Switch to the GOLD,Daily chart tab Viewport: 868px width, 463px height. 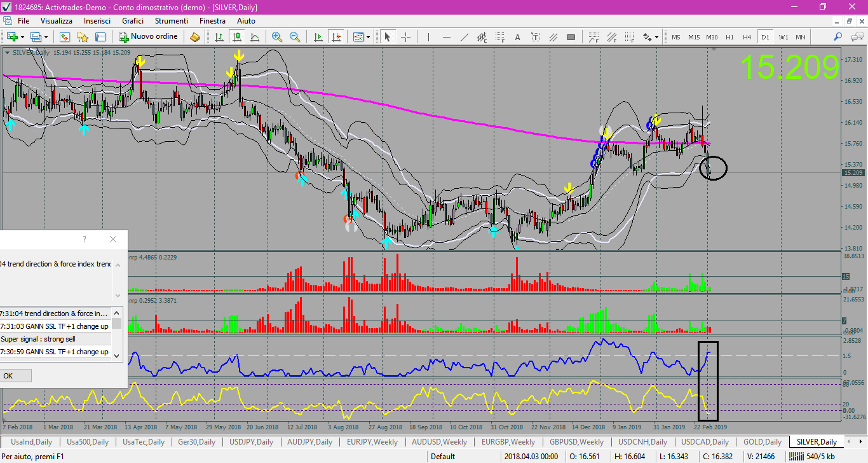(x=762, y=442)
